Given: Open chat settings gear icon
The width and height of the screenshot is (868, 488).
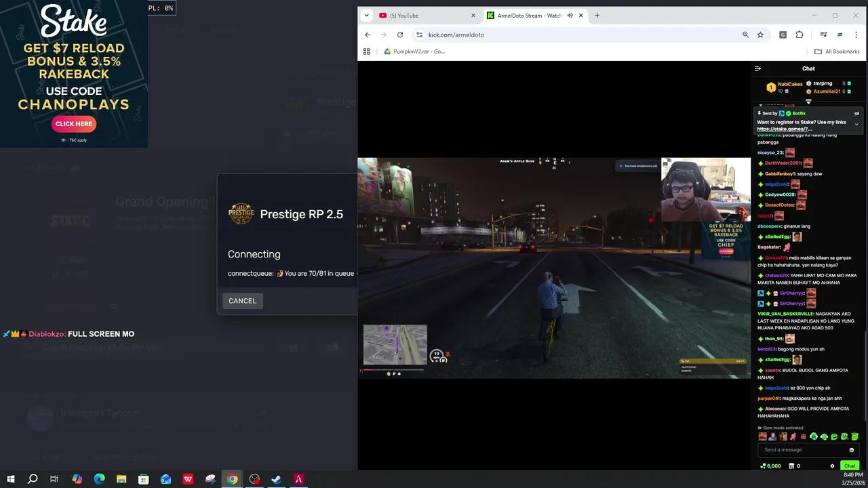Looking at the screenshot, I should click(832, 466).
